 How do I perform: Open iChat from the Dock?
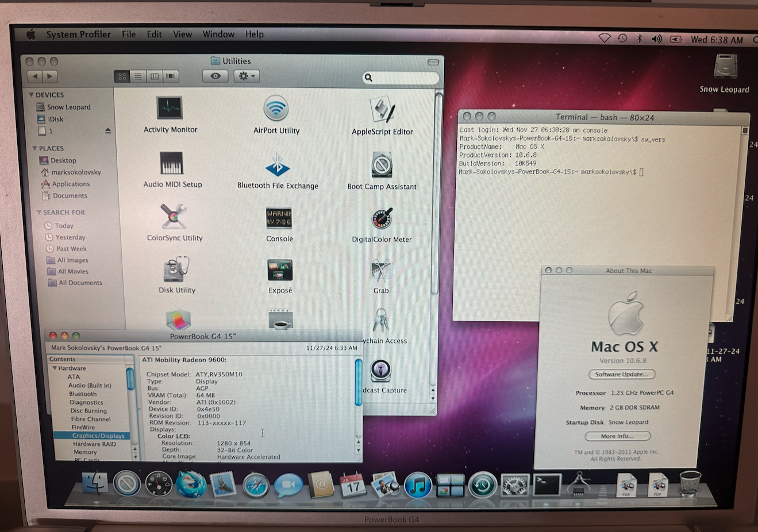[x=288, y=485]
